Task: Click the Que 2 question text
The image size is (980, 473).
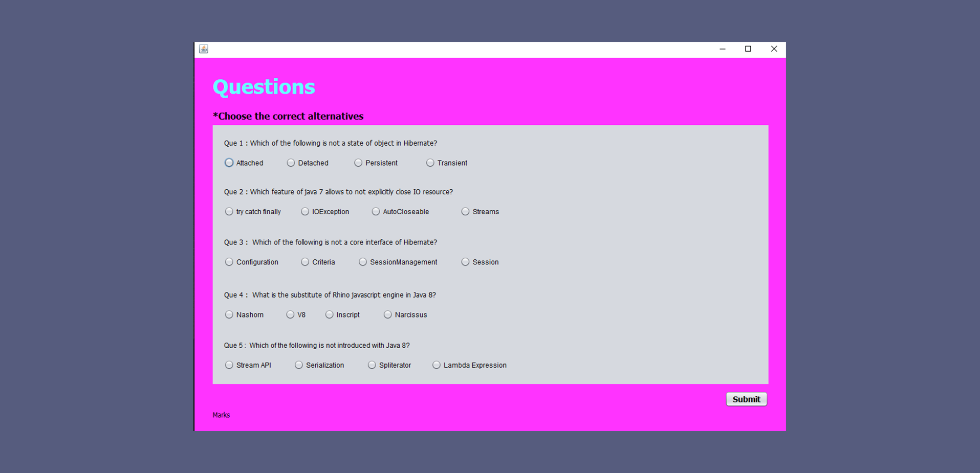Action: 338,192
